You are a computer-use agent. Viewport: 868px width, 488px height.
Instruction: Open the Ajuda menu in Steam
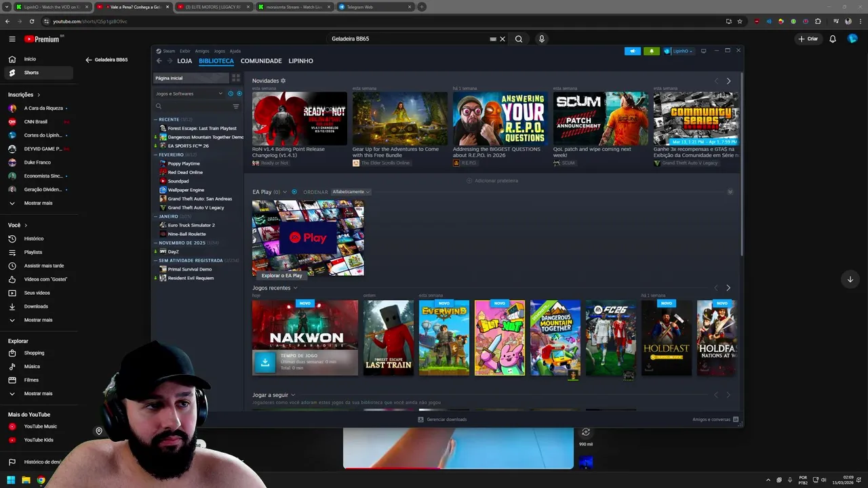coord(235,51)
